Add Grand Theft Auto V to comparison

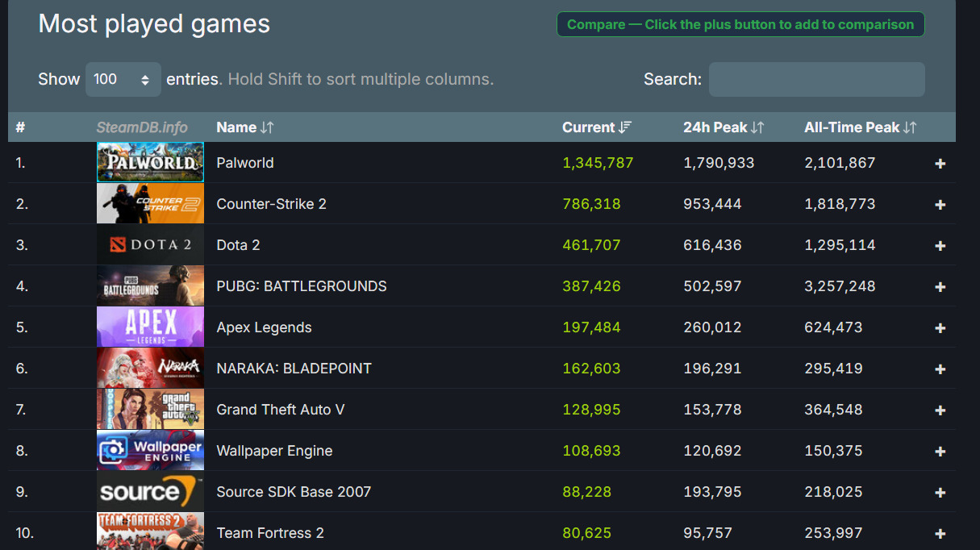point(940,410)
